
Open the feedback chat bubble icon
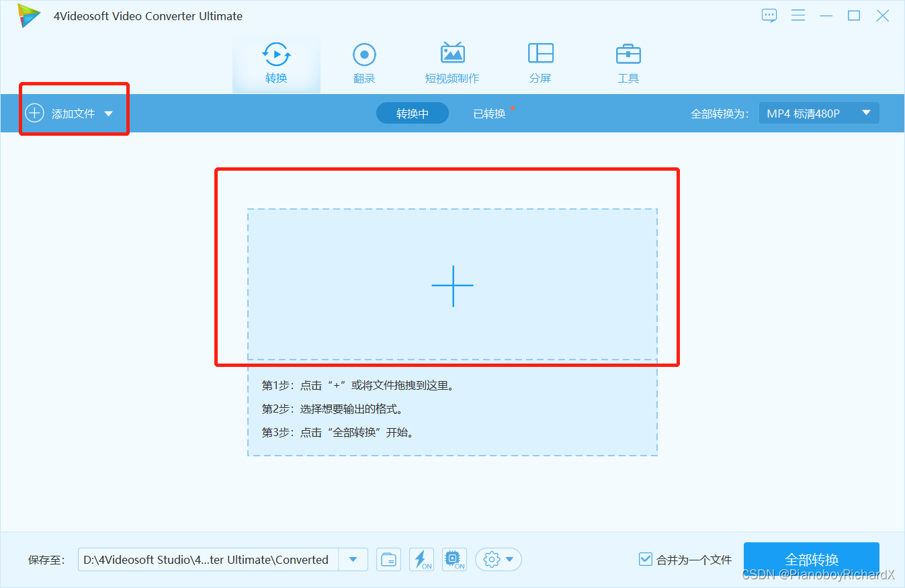point(769,15)
